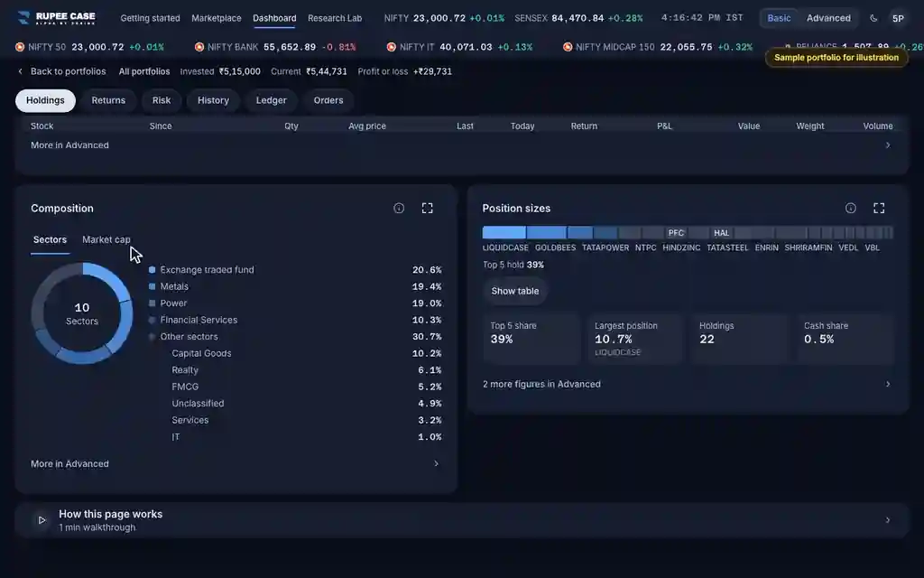924x578 pixels.
Task: Sort by P&L column header
Action: [664, 126]
